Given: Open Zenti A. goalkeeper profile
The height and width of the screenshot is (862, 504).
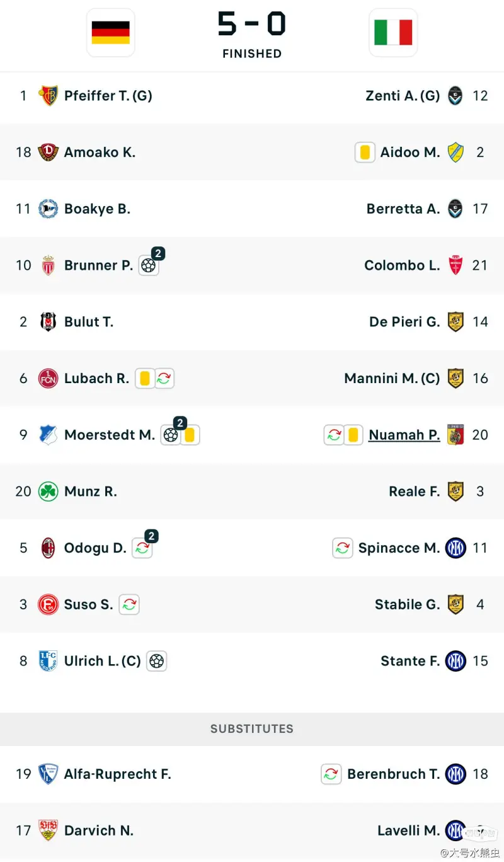Looking at the screenshot, I should point(403,96).
